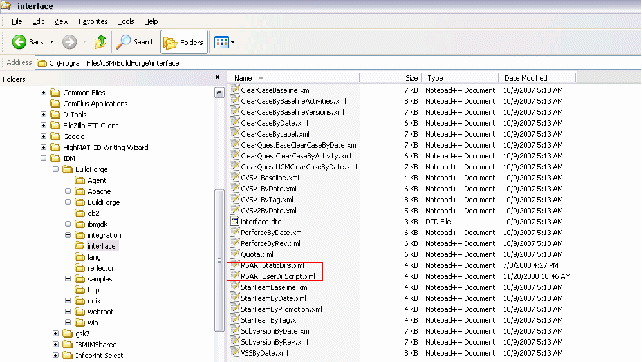Open the Tools menu
The width and height of the screenshot is (642, 362).
126,21
